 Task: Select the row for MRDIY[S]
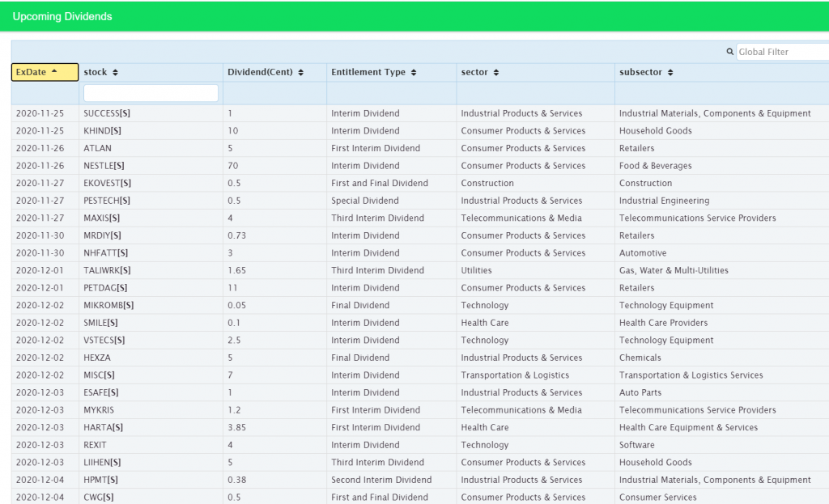(x=102, y=236)
